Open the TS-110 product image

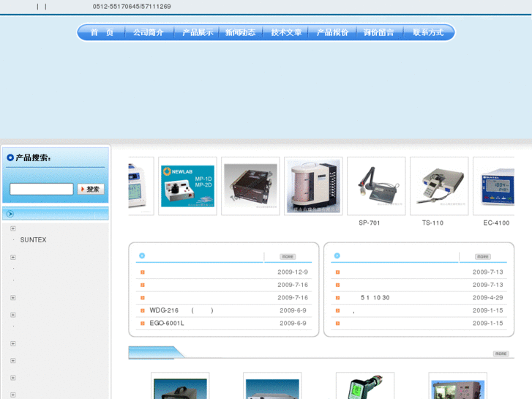[439, 186]
